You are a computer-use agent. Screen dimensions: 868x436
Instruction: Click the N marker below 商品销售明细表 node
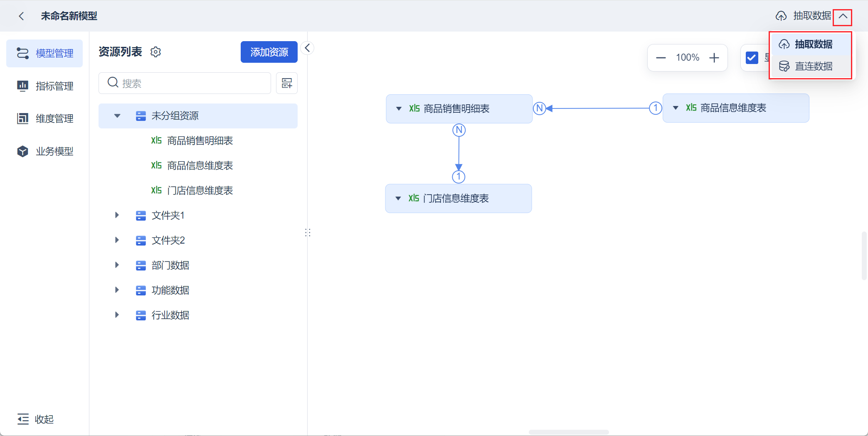[459, 130]
